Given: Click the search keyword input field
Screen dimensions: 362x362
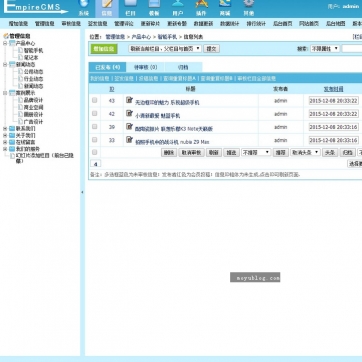Looking at the screenshot, I should [x=352, y=49].
